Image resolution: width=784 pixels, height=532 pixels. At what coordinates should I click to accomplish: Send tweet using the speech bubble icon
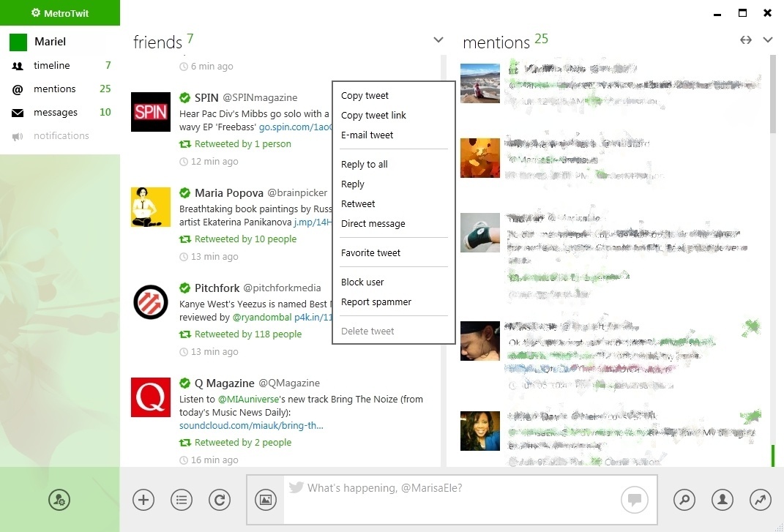(x=634, y=500)
